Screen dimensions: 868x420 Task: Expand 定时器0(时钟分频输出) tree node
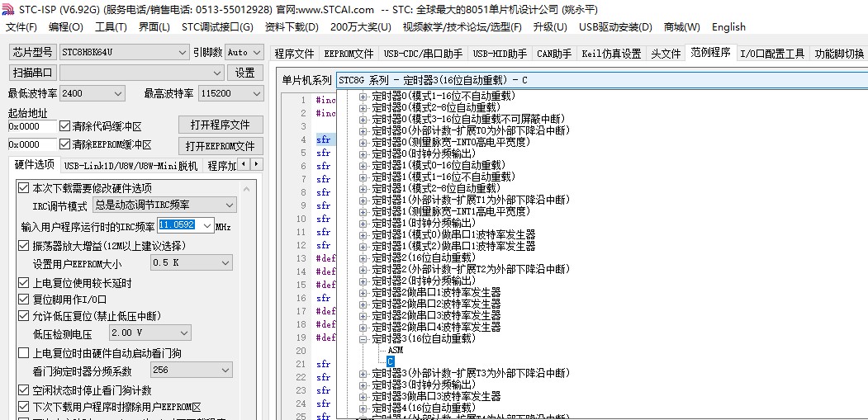[363, 153]
